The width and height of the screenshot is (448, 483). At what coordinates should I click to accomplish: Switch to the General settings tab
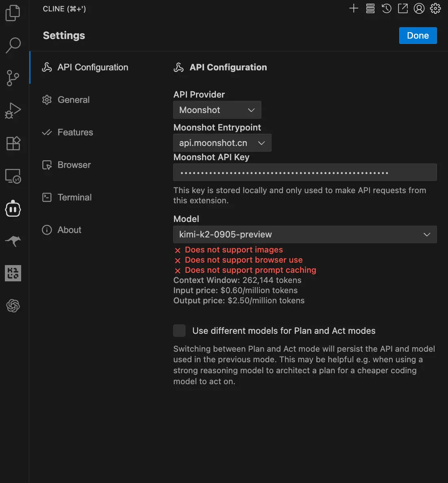click(x=73, y=100)
